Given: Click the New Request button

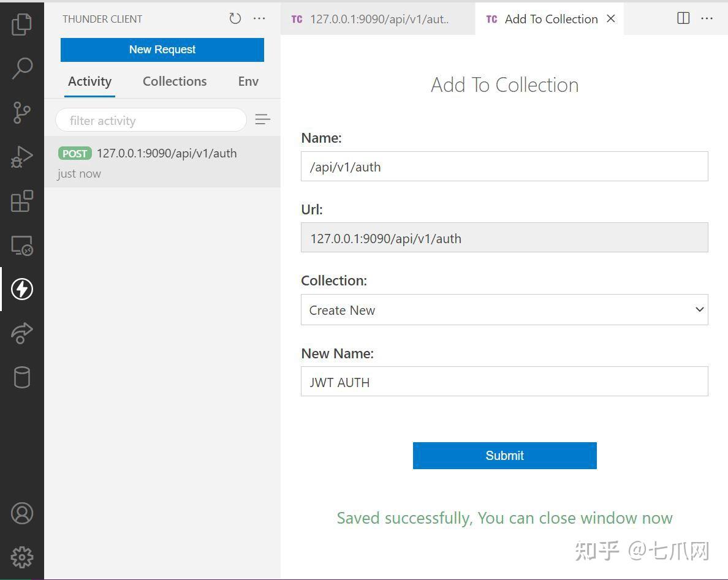Looking at the screenshot, I should (162, 50).
